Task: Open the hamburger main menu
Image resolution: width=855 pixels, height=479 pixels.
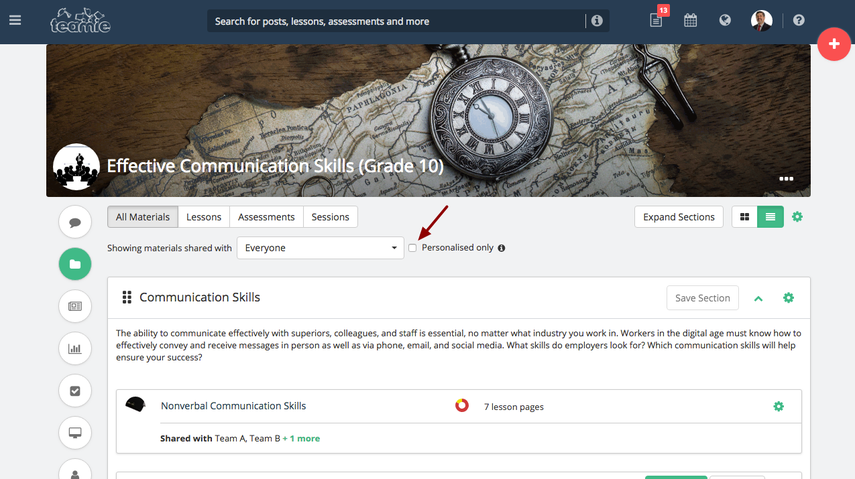Action: 15,21
